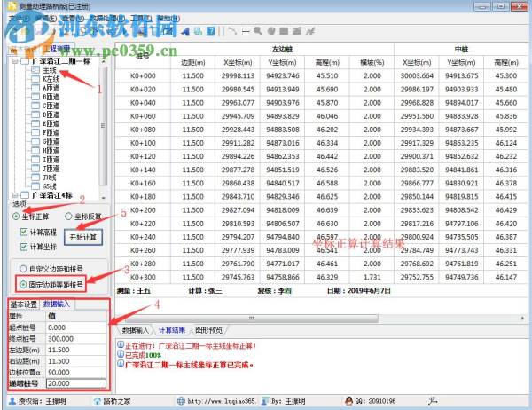Click the last gray toolbar icon on the right
Image resolution: width=532 pixels, height=410 pixels.
tap(310, 32)
